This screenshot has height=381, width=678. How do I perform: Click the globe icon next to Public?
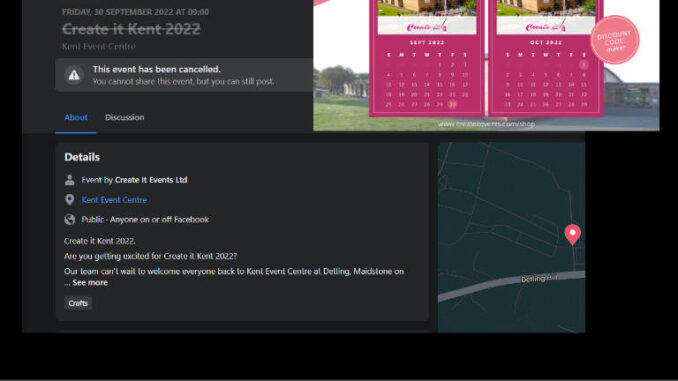pos(69,219)
